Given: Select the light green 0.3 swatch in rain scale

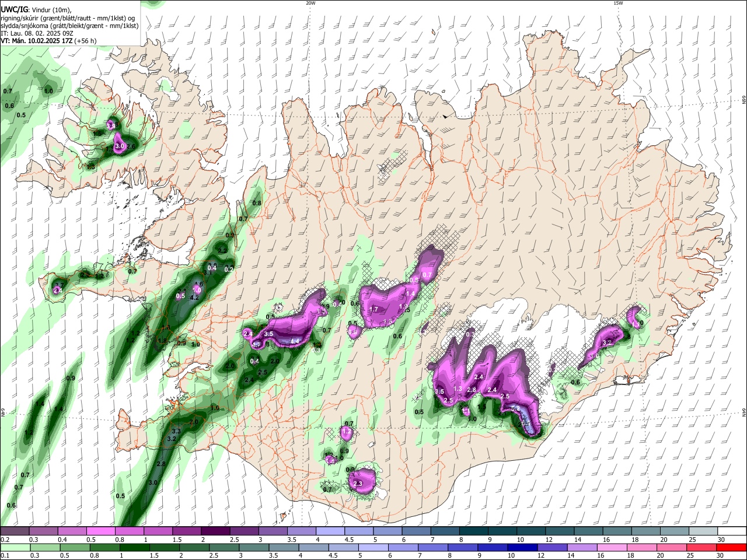Looking at the screenshot, I should tap(46, 548).
